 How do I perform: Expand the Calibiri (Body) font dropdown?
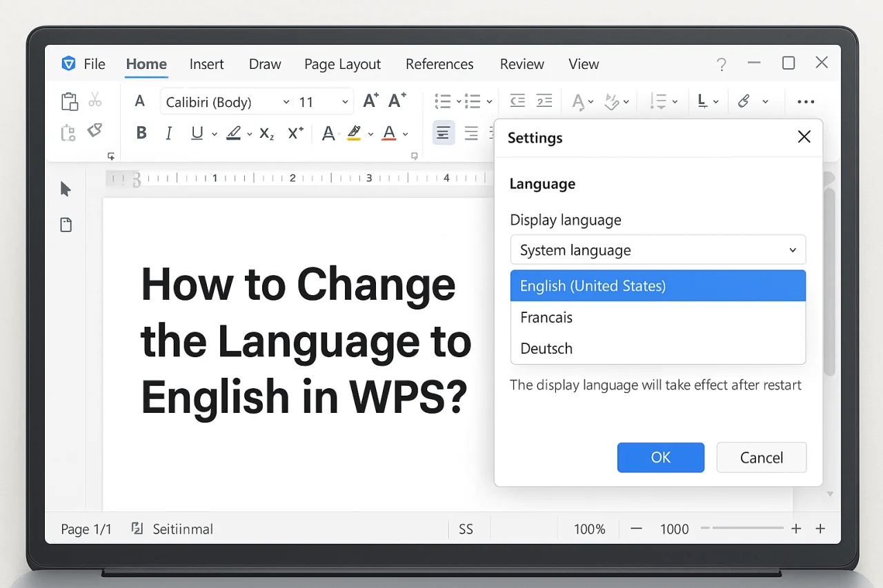[286, 102]
